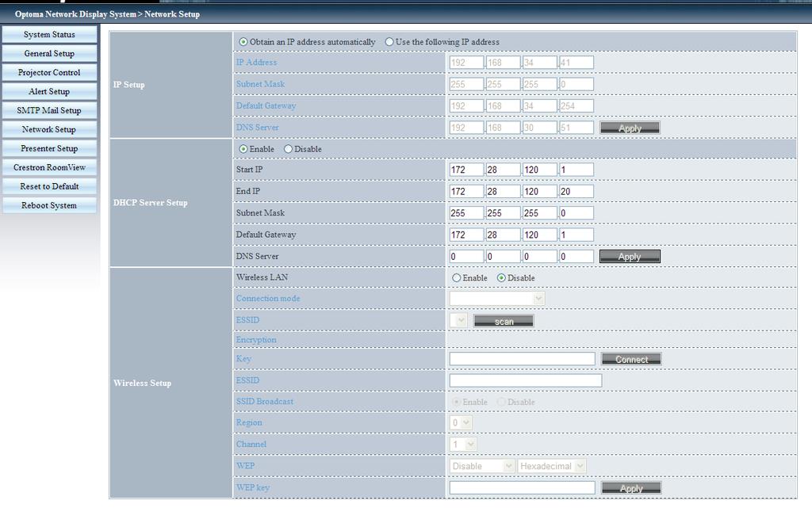The height and width of the screenshot is (508, 812).
Task: Open the Region dropdown
Action: tap(461, 422)
